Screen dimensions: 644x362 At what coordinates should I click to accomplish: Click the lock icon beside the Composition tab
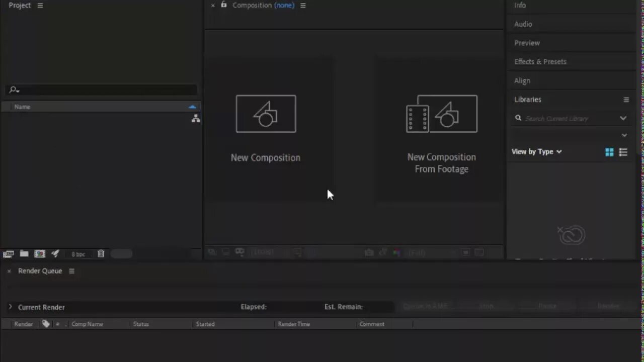coord(224,5)
